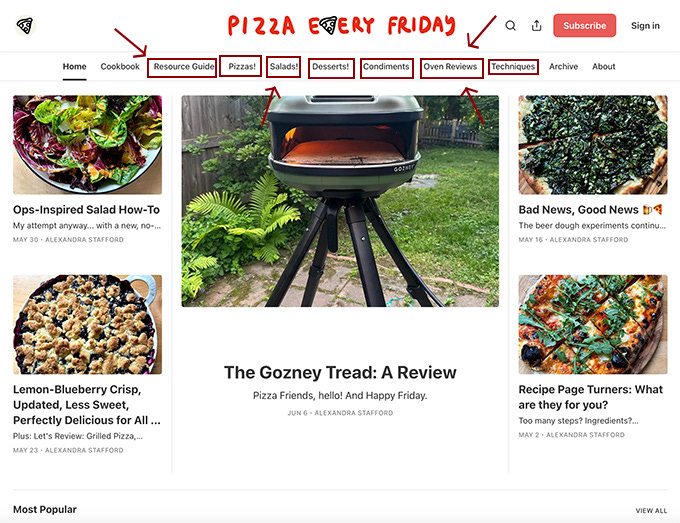
Task: Click the red Subscribe button
Action: 584,26
